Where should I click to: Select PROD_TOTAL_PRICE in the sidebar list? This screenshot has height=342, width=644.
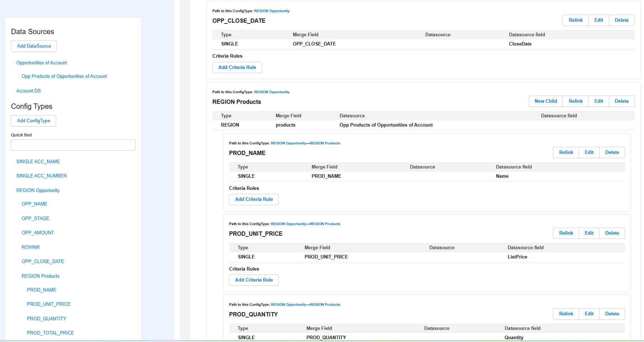[50, 333]
